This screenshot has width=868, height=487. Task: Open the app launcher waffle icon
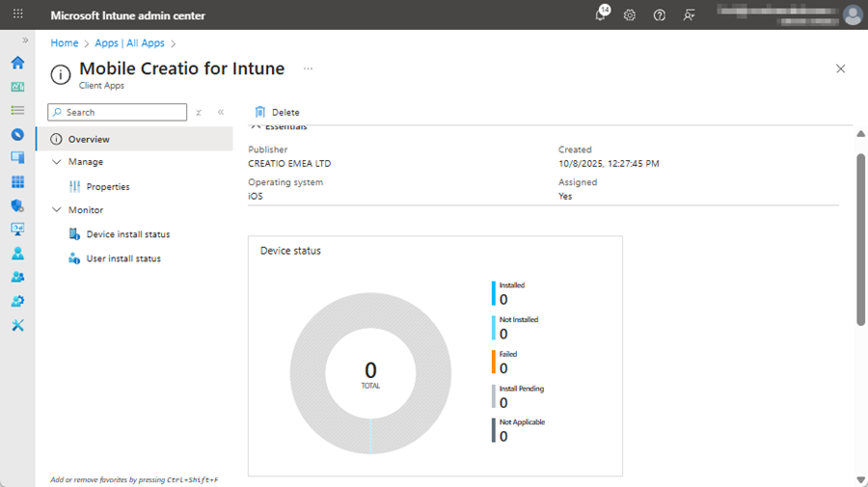pos(17,15)
